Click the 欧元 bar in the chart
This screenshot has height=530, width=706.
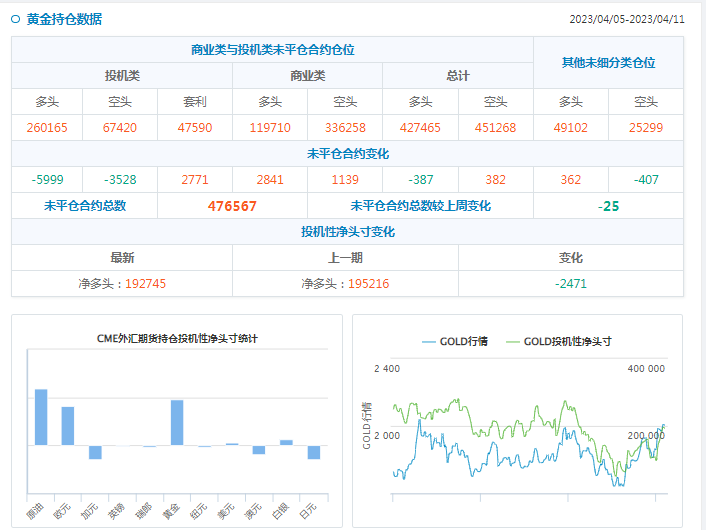(68, 425)
